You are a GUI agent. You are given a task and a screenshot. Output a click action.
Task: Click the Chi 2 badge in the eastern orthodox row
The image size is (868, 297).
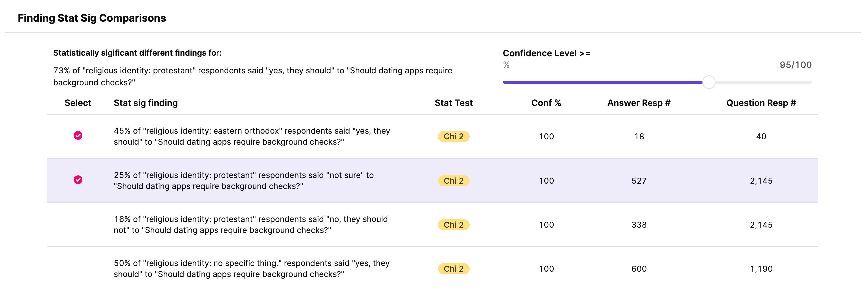tap(454, 137)
